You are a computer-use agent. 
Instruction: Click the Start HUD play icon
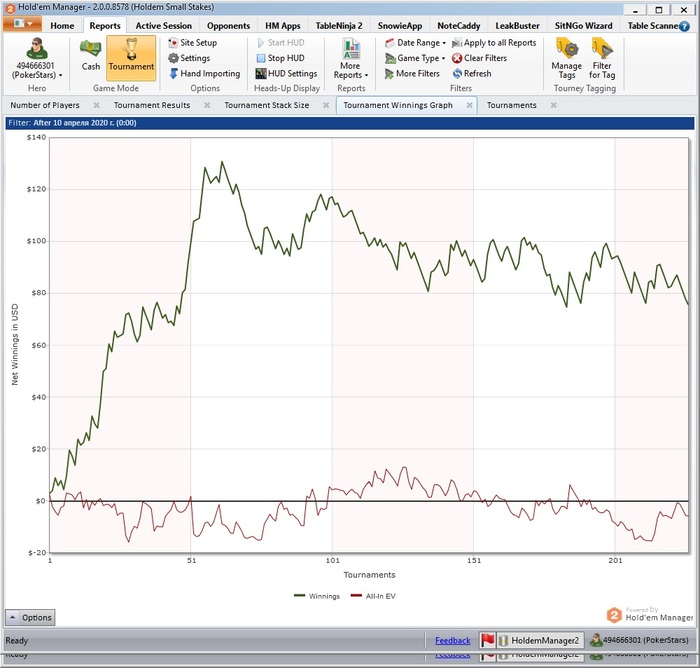(x=261, y=43)
